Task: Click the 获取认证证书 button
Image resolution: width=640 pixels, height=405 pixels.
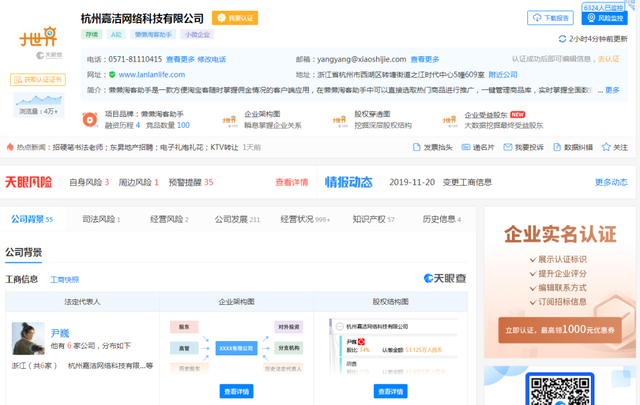Action: point(38,80)
